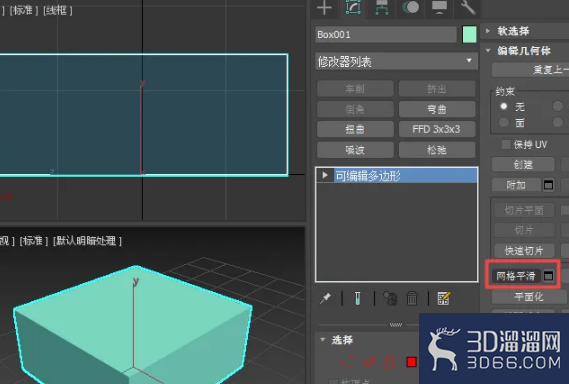Viewport: 569px width, 384px height.
Task: Select Vertex sub-object level icon
Action: tap(347, 362)
